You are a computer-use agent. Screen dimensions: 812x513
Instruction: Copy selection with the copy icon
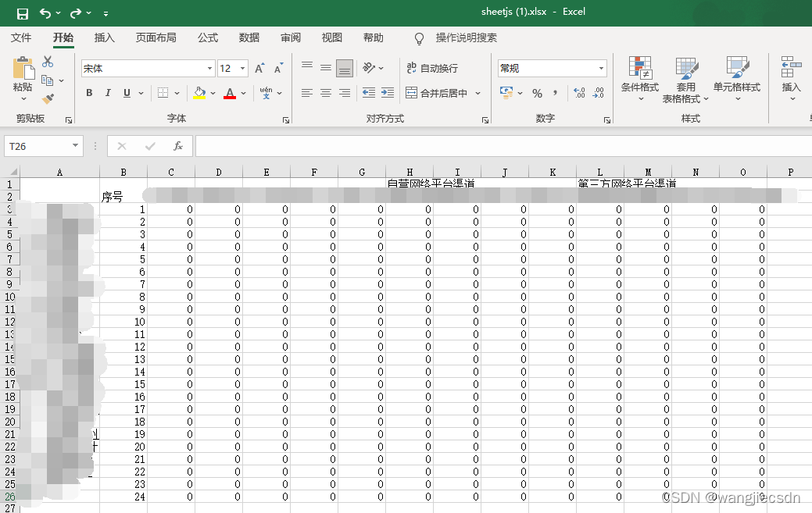47,80
